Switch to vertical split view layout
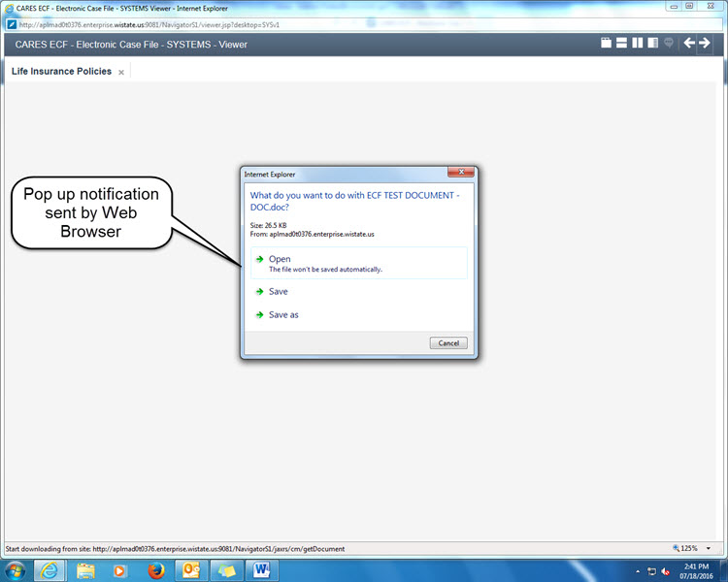728x582 pixels. 638,44
